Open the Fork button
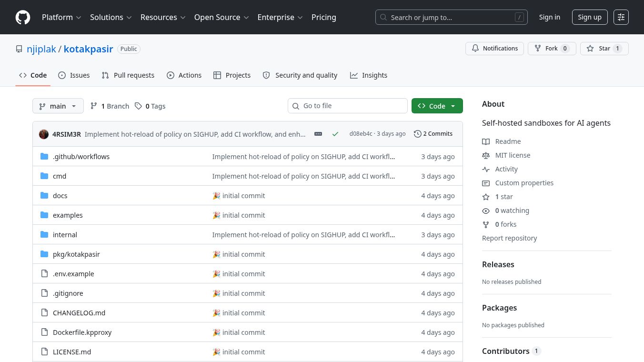Viewport: 644px width, 362px height. (552, 49)
